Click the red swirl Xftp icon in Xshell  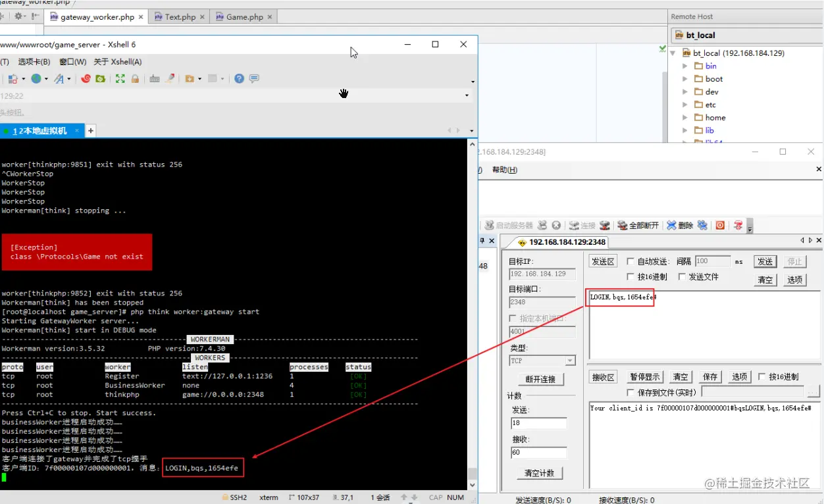[x=86, y=78]
